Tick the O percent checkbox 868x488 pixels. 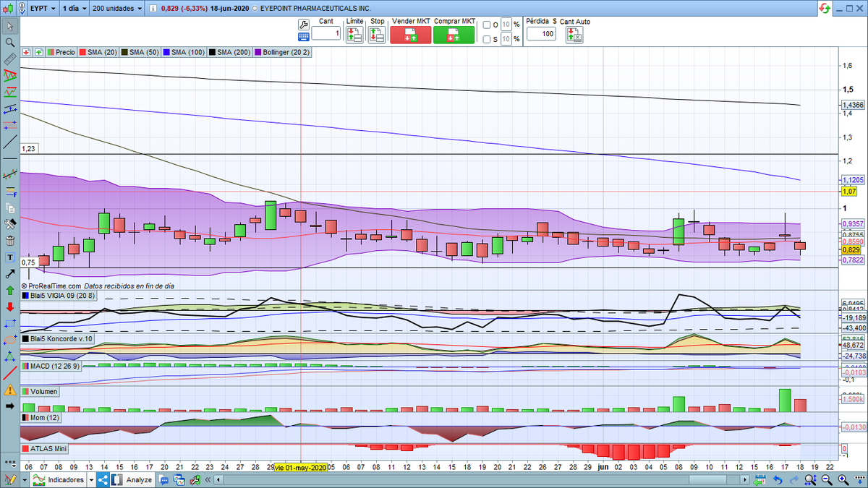point(488,25)
